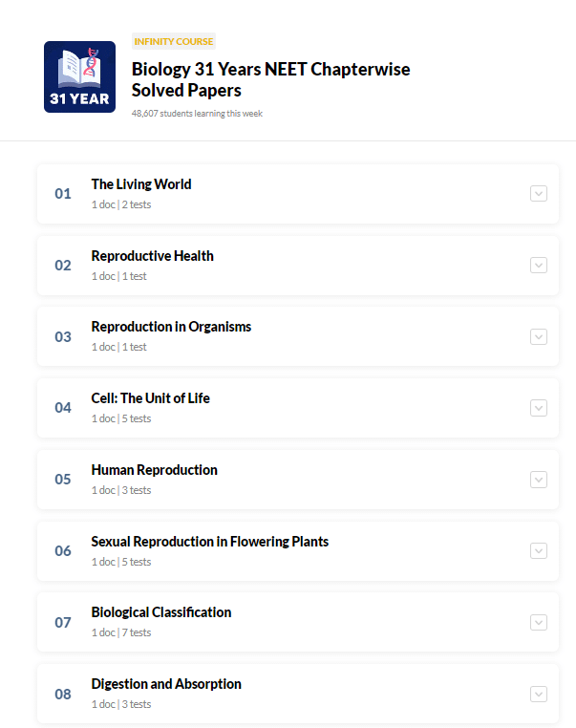Viewport: 576px width, 728px height.
Task: Select Biological Classification chapter title
Action: pyautogui.click(x=161, y=612)
